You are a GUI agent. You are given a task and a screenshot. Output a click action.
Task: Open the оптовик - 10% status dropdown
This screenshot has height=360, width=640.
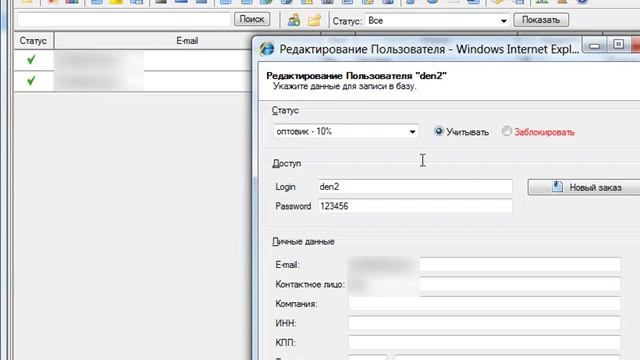click(x=345, y=131)
